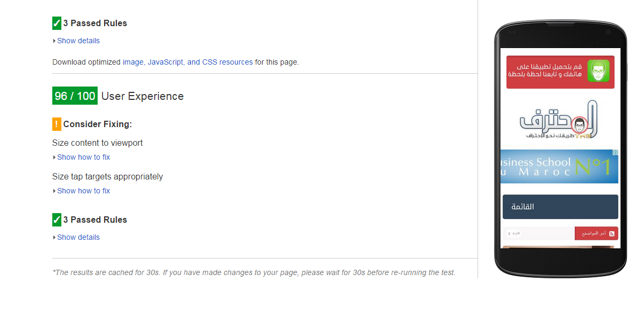644x313 pixels.
Task: Expand Show how to fix for viewport sizing
Action: (x=83, y=157)
